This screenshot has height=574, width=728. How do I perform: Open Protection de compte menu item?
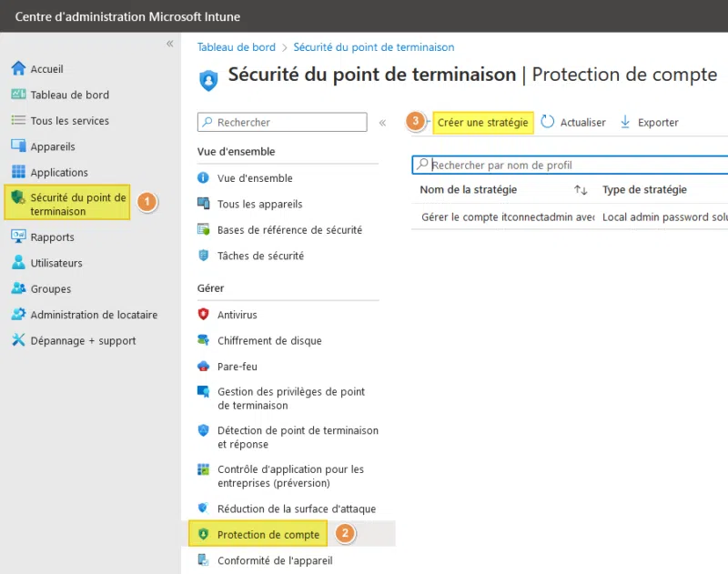[x=268, y=535]
